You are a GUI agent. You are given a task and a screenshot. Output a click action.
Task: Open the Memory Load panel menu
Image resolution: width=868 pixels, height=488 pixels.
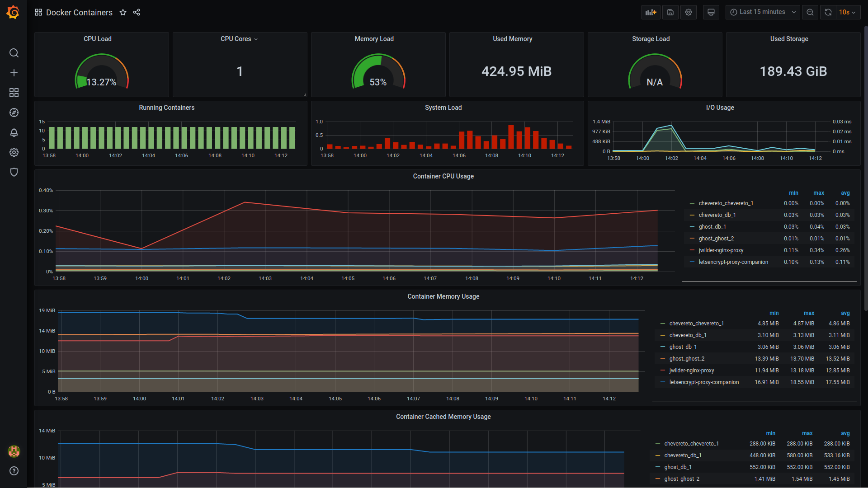373,39
